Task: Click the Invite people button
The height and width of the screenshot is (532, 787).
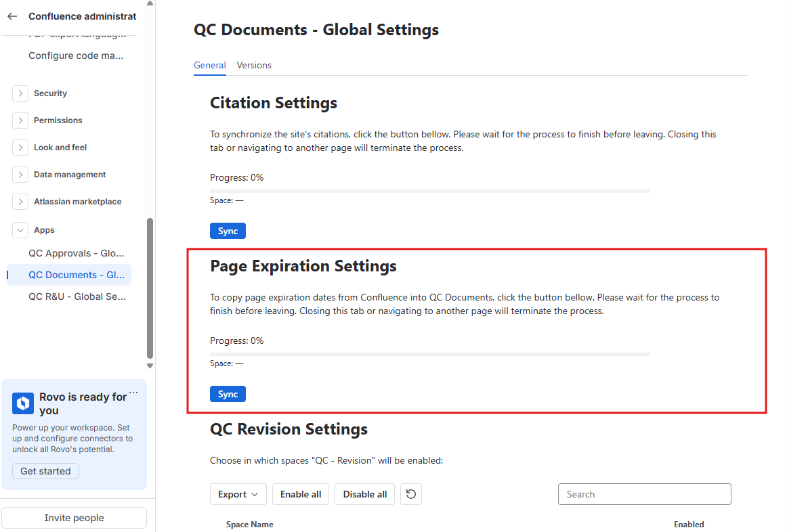Action: [75, 518]
